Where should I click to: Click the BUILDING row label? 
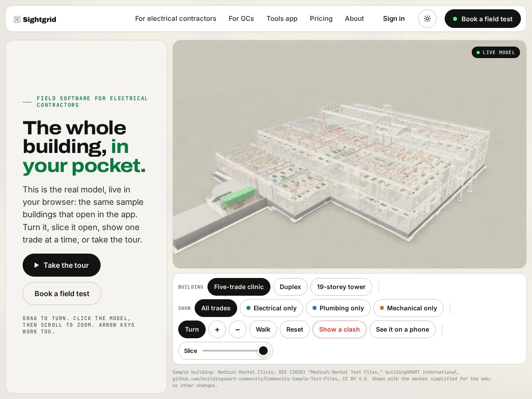[x=191, y=287]
